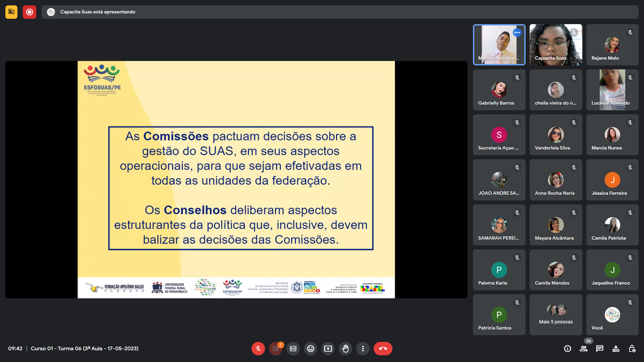This screenshot has height=362, width=644.
Task: Click the present screen icon
Action: pyautogui.click(x=328, y=349)
